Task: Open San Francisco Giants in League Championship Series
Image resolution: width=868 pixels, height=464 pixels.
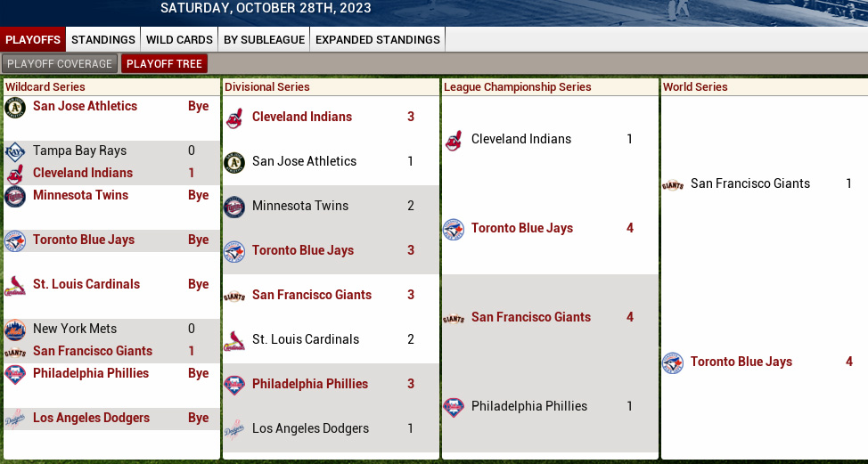Action: tap(531, 317)
